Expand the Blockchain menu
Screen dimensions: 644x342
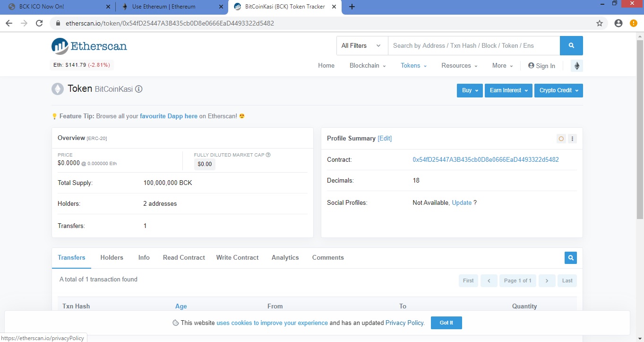pos(368,66)
